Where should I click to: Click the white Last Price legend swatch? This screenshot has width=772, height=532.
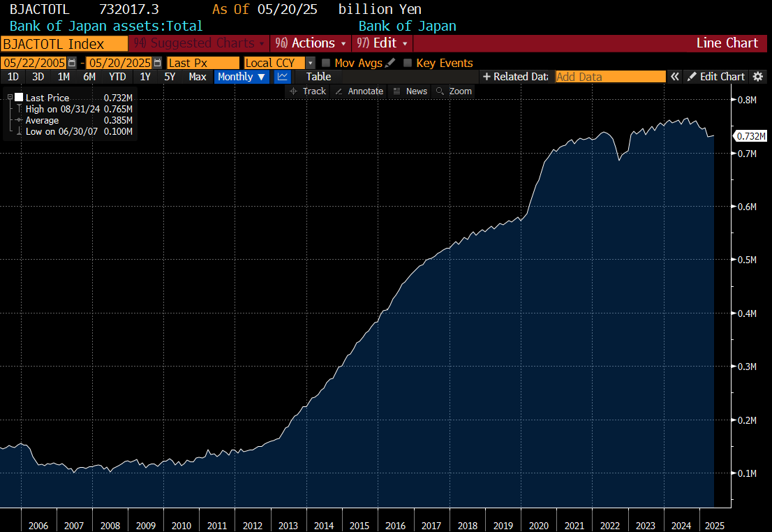click(19, 97)
